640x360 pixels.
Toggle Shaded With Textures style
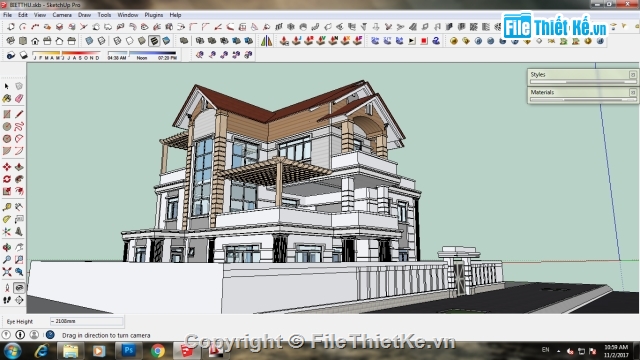pos(154,41)
